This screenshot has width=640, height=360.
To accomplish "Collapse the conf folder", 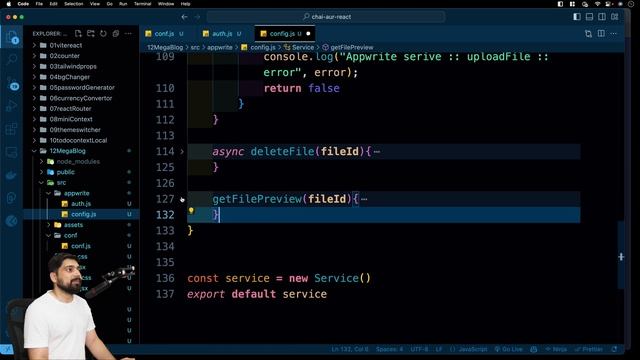I will tap(70, 235).
